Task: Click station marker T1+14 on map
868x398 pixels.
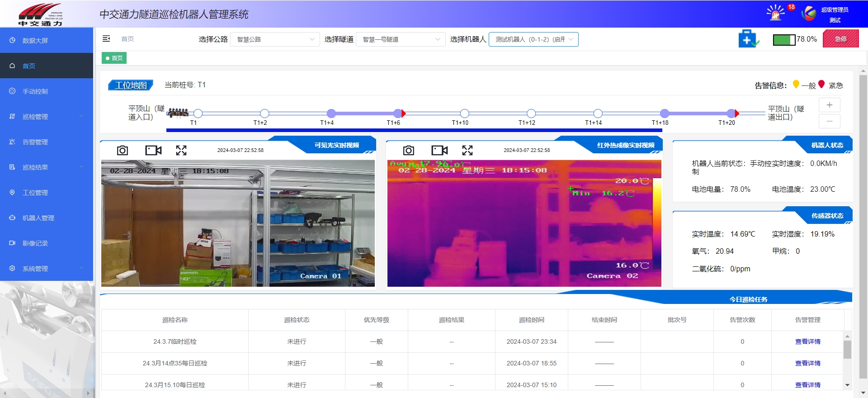Action: click(598, 113)
